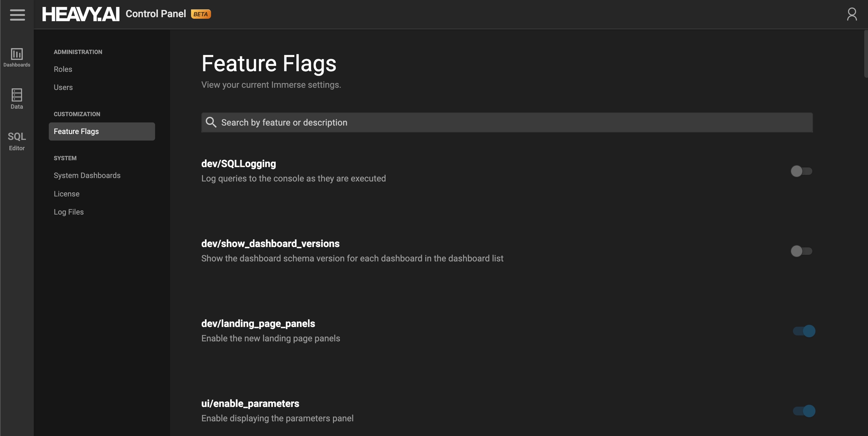Open the Users admin page

click(63, 87)
